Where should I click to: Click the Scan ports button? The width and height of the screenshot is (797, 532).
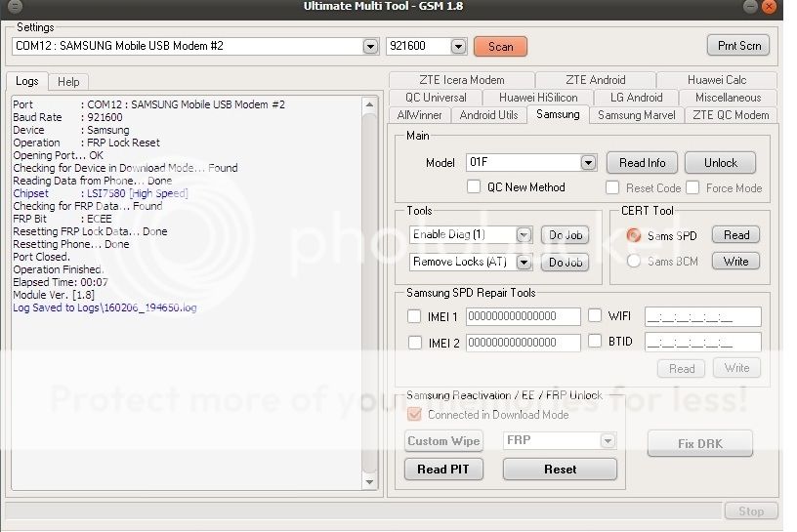[500, 46]
